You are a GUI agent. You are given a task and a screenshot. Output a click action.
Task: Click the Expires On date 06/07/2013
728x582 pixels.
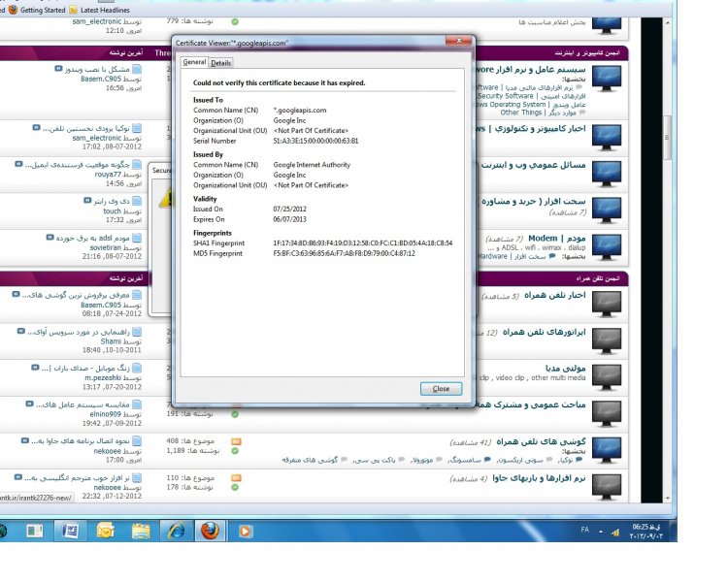pos(289,219)
